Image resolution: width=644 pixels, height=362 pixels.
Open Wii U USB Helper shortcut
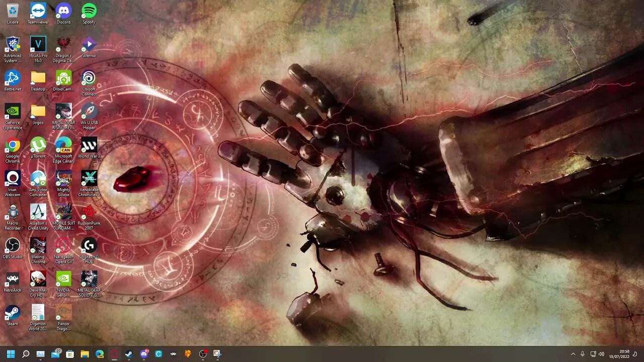[89, 117]
